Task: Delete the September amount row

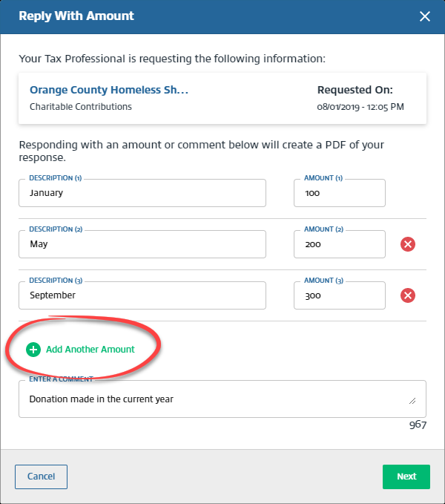Action: [407, 295]
